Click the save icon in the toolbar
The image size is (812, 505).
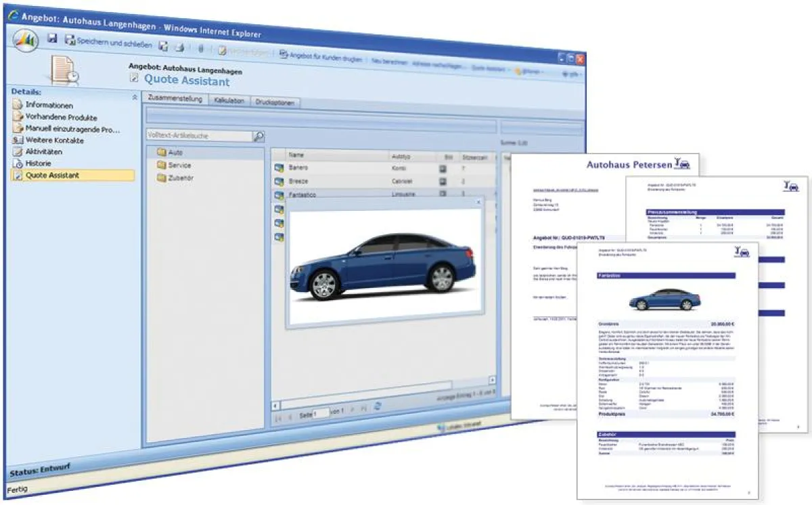coord(51,40)
